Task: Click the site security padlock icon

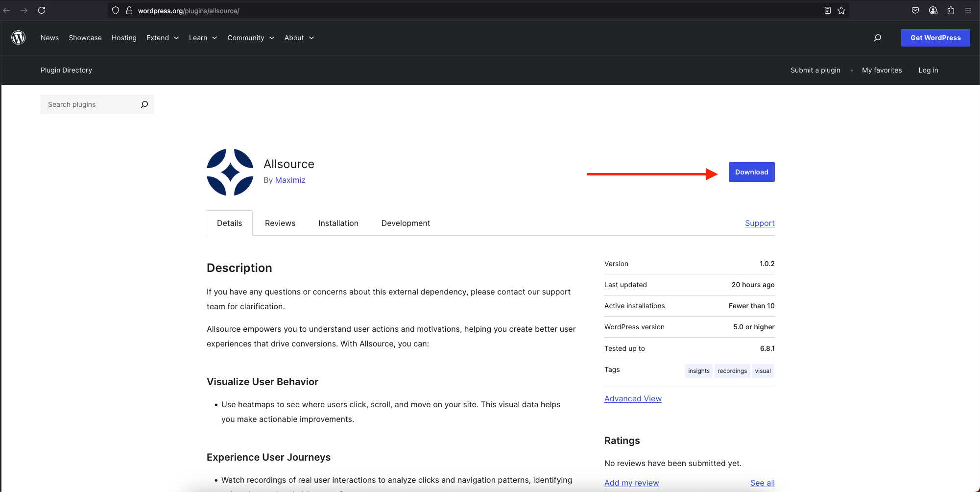Action: pyautogui.click(x=129, y=10)
